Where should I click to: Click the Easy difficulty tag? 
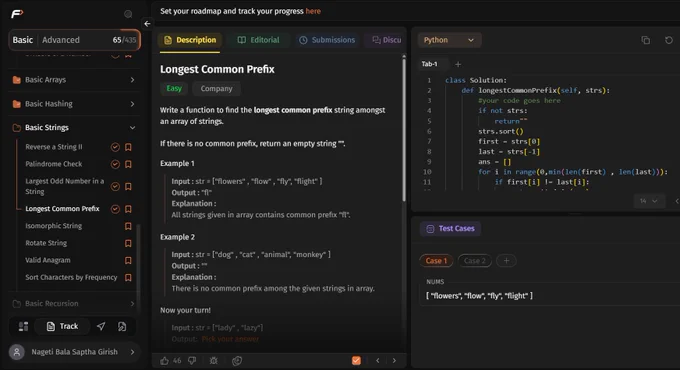[x=174, y=88]
